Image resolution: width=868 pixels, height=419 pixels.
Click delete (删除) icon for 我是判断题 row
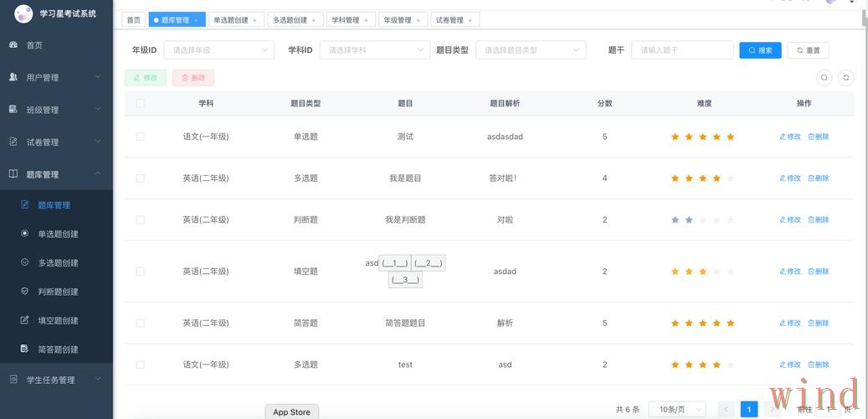pos(811,220)
